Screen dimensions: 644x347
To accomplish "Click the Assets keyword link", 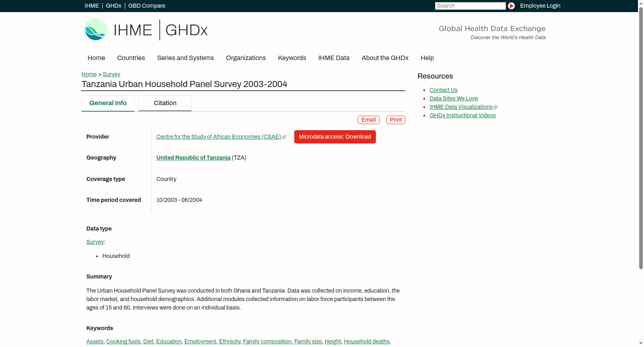I will 95,342.
